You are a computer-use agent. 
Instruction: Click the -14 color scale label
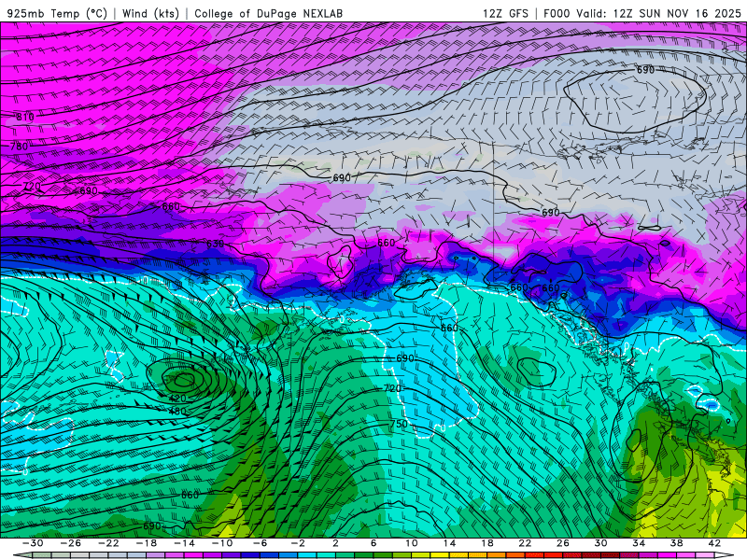pyautogui.click(x=184, y=543)
